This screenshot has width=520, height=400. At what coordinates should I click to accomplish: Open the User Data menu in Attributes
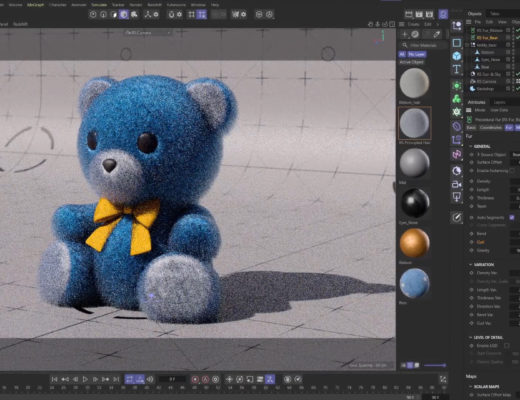coord(499,110)
